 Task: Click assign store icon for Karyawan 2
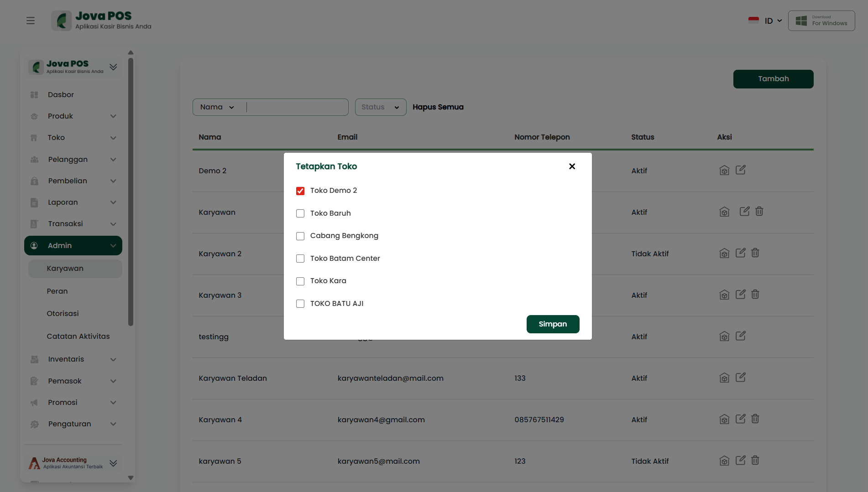[x=724, y=254]
